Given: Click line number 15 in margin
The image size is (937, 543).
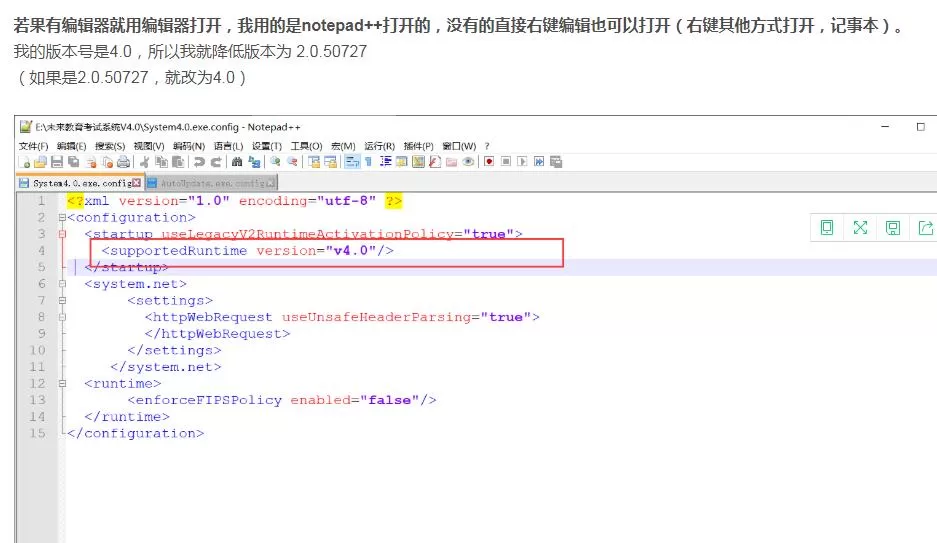Looking at the screenshot, I should [x=37, y=433].
